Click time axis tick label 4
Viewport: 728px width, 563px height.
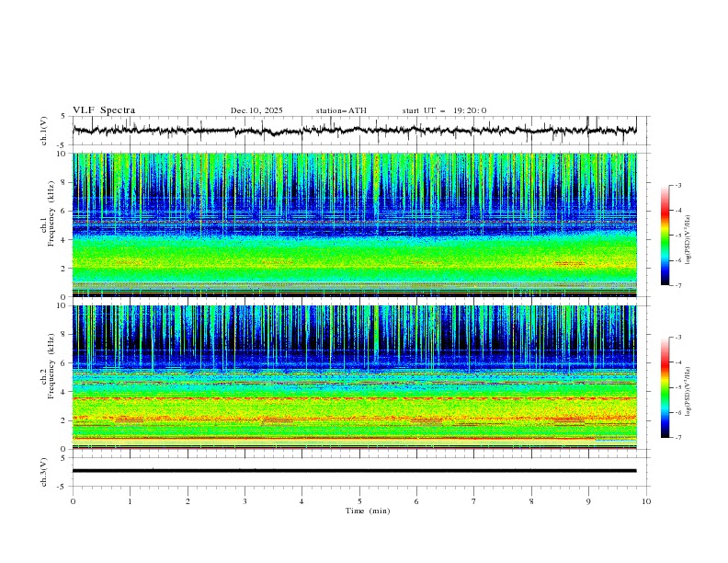tap(301, 501)
